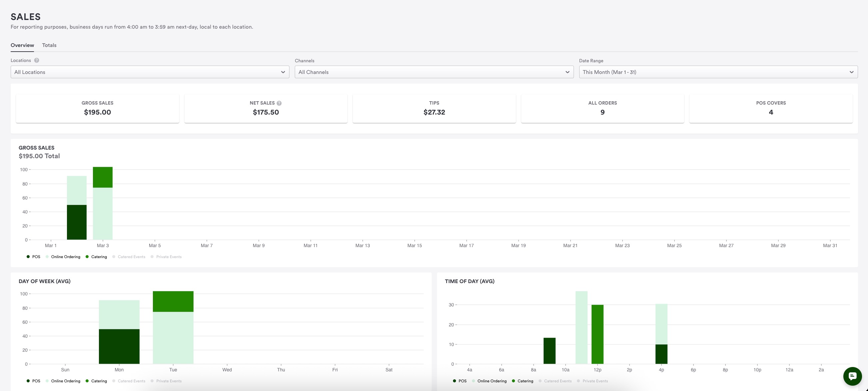Toggle POS series in Gross Sales legend
Screen dimensions: 868x391
pyautogui.click(x=33, y=257)
